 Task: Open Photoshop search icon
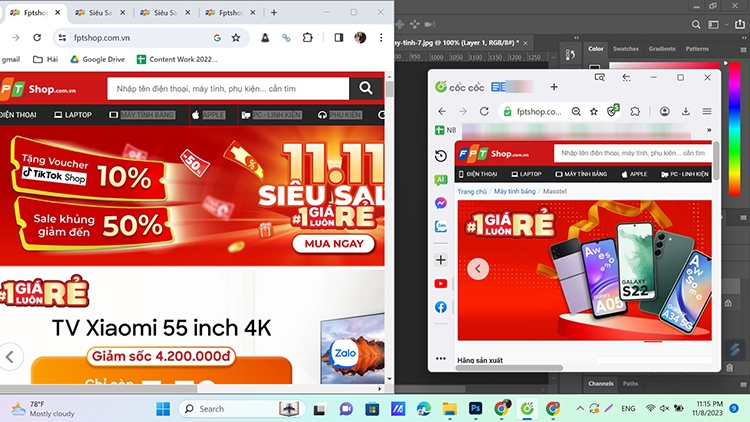click(x=696, y=24)
